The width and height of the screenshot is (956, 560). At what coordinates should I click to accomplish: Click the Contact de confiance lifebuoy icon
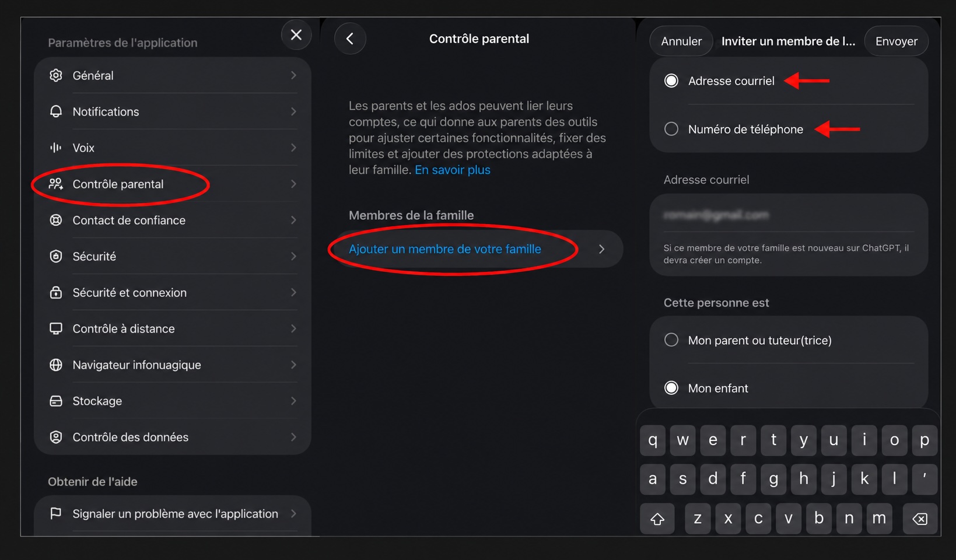pos(56,220)
